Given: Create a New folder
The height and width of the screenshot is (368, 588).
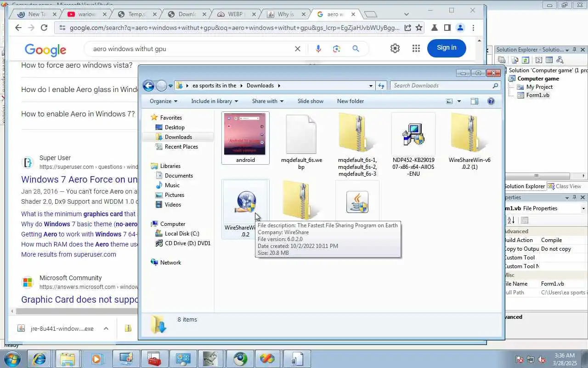Looking at the screenshot, I should [351, 101].
